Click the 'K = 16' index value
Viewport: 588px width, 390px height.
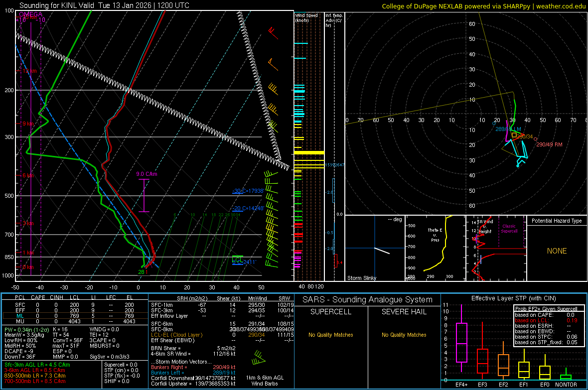[x=60, y=329]
